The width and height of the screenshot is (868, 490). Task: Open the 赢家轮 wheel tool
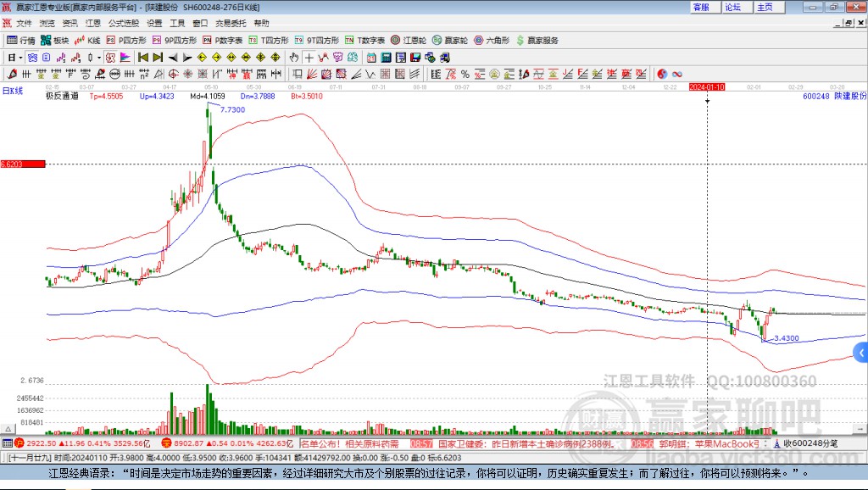[450, 41]
